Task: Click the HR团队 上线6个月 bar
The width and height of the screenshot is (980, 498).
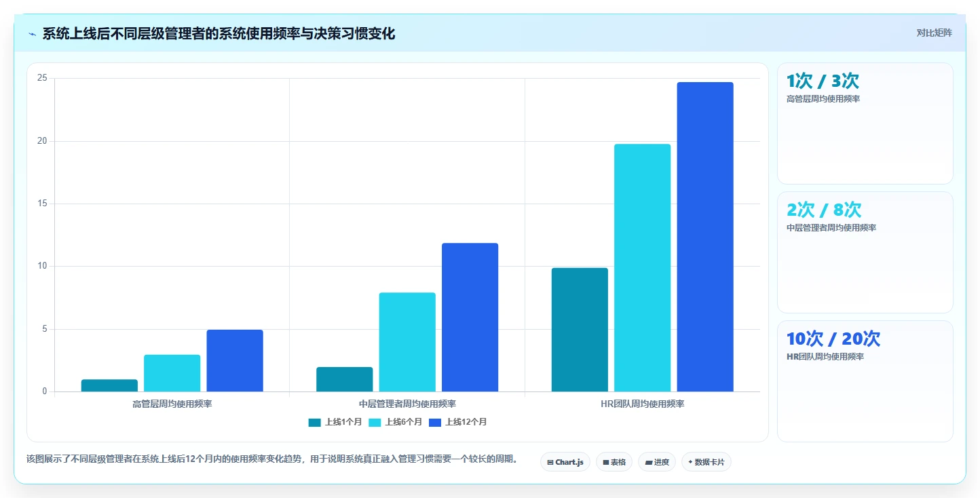Action: (643, 268)
